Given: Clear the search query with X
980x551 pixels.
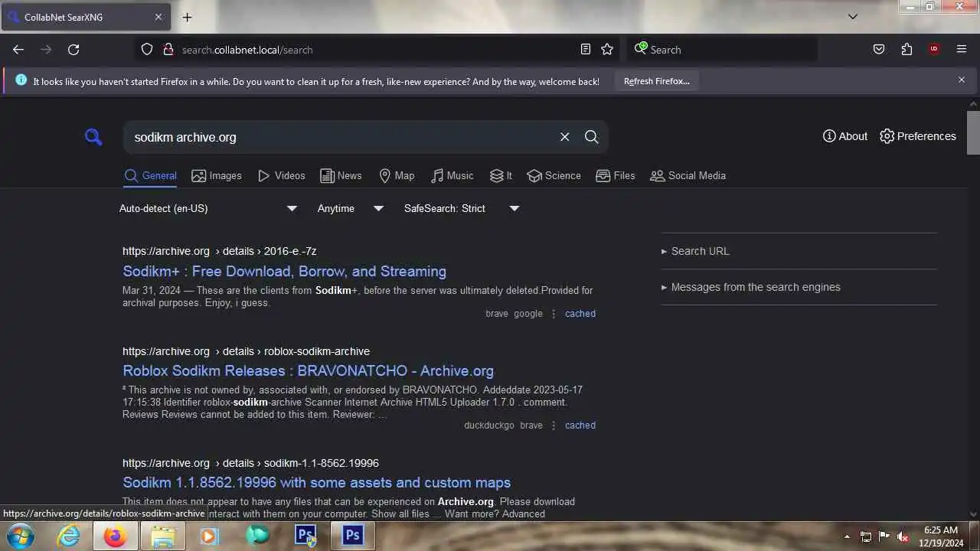Looking at the screenshot, I should [x=565, y=137].
